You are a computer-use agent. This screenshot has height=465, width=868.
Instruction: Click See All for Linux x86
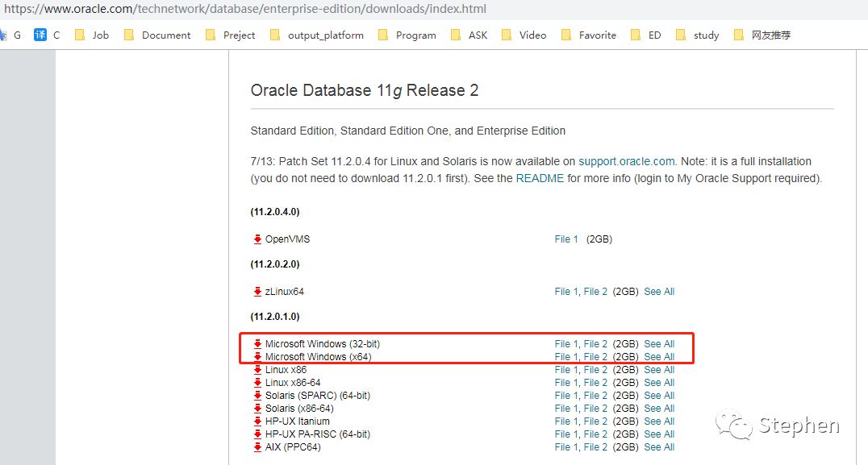click(x=659, y=370)
